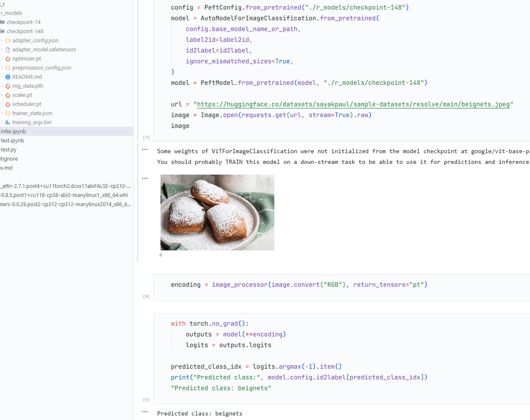This screenshot has width=530, height=420.
Task: Click the README.md blue info icon
Action: point(8,77)
